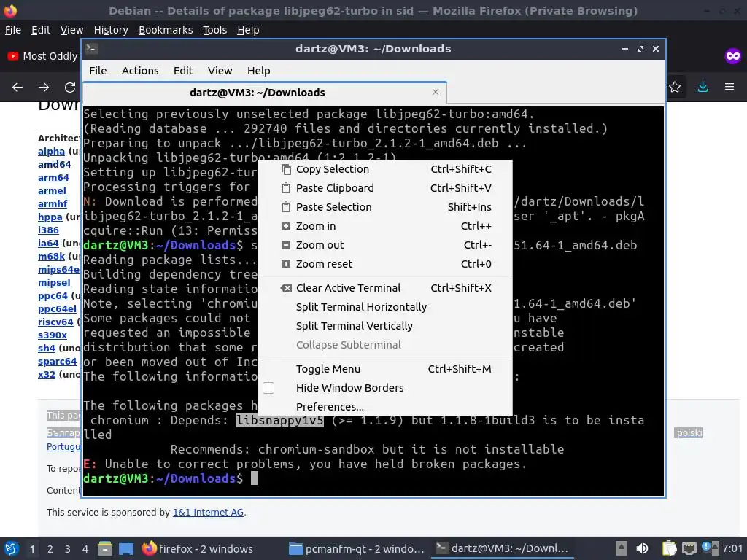Switch page language to polski

coord(689,433)
